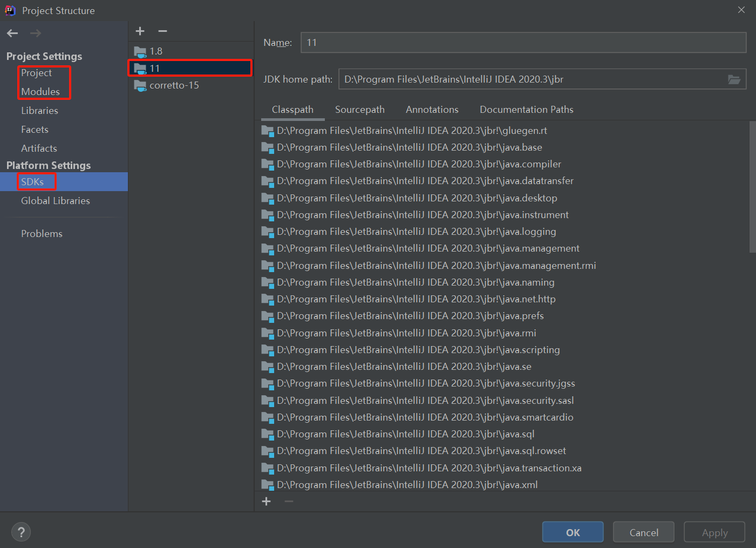The height and width of the screenshot is (548, 756).
Task: Select the 11 SDK entry
Action: (x=190, y=69)
